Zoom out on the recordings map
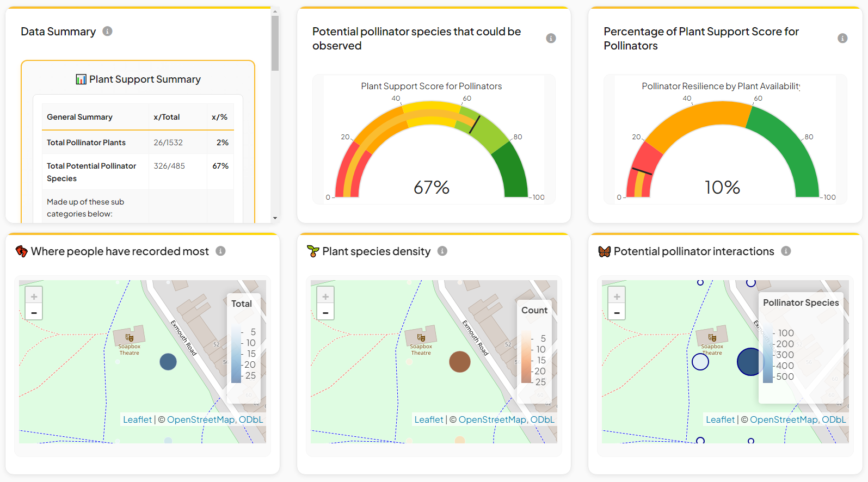This screenshot has height=482, width=868. [34, 312]
